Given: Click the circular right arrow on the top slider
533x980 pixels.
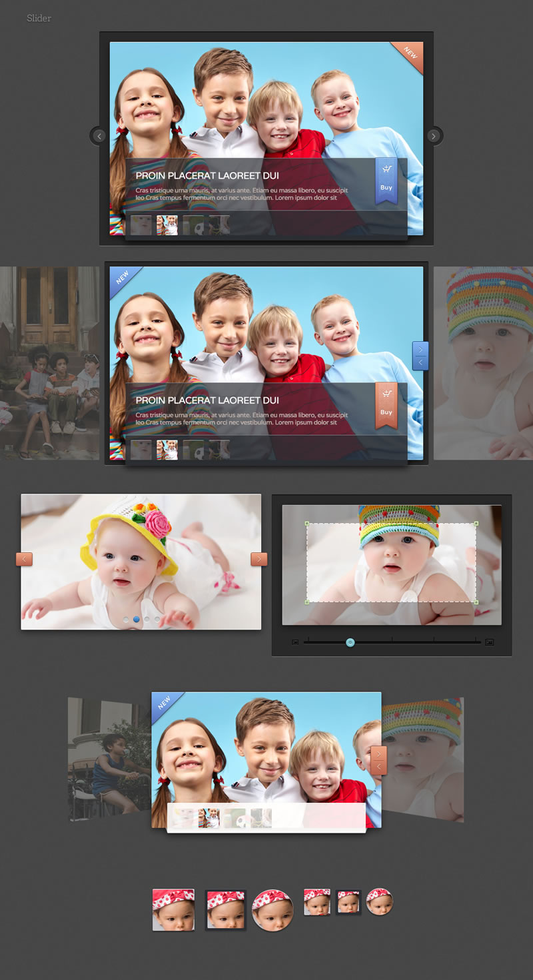Looking at the screenshot, I should click(x=434, y=136).
